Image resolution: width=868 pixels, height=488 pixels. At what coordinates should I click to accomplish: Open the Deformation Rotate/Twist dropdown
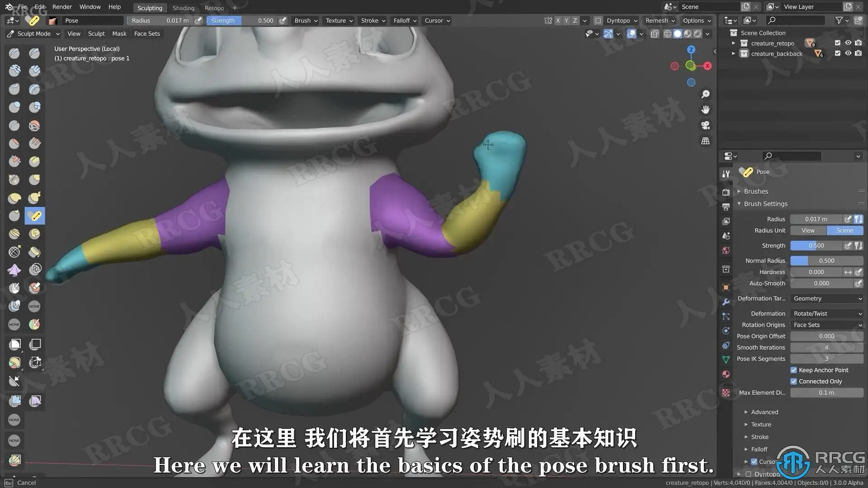tap(827, 314)
